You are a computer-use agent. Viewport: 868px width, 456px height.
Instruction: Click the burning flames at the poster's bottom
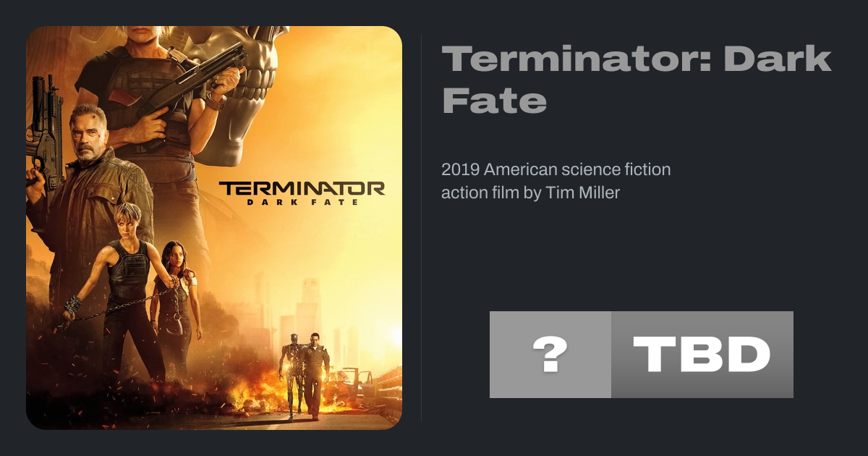tap(246, 397)
